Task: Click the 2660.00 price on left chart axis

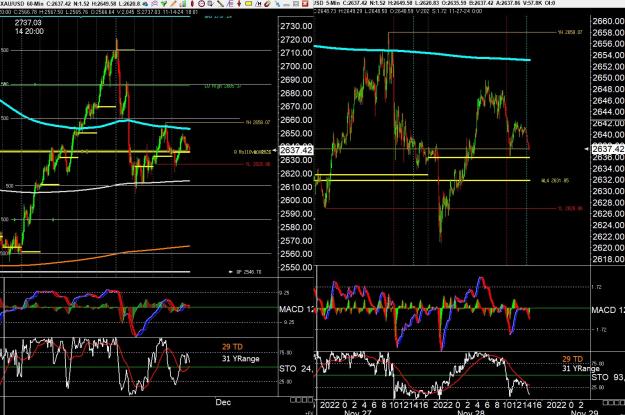Action: [x=296, y=120]
